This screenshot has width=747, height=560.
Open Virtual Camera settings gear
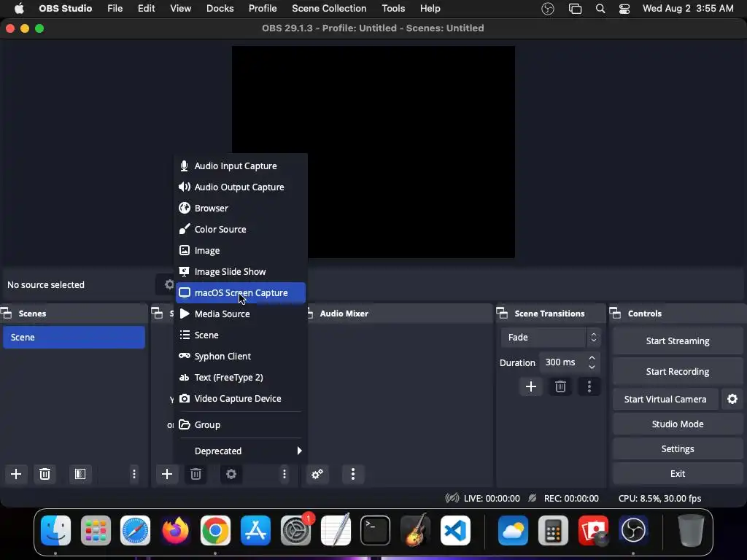(x=732, y=399)
